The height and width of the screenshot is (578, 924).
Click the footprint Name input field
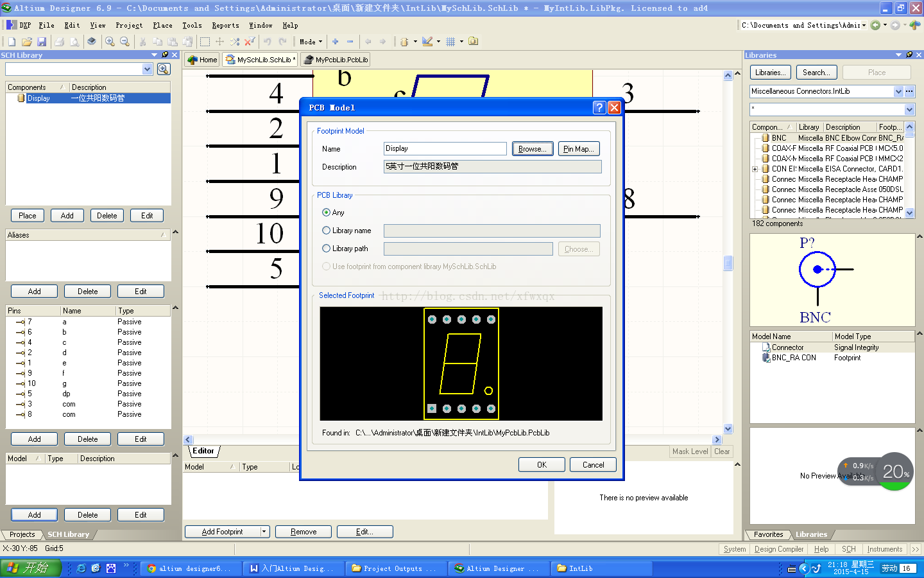pos(445,149)
